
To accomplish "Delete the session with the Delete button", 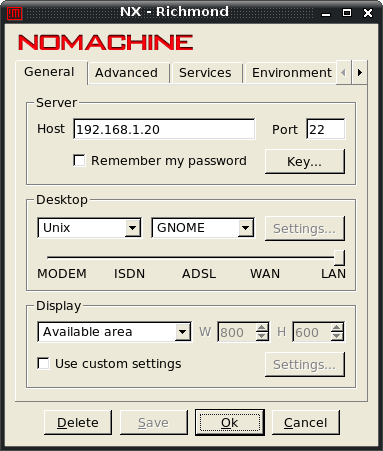I will tap(78, 423).
